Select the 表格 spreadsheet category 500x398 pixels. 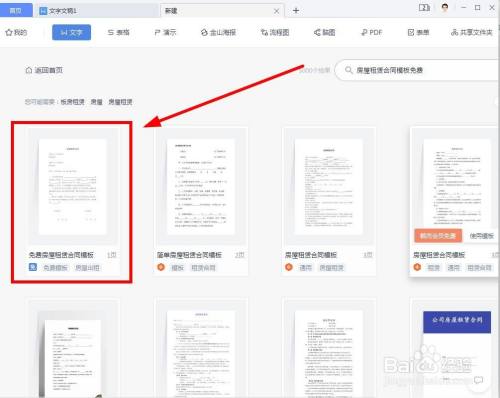[118, 32]
